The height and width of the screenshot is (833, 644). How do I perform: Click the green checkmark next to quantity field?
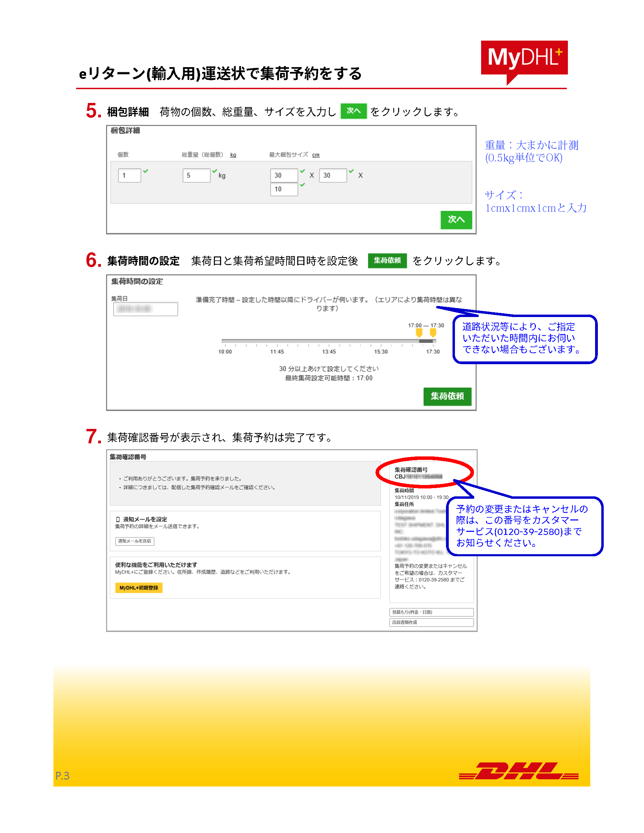click(146, 171)
